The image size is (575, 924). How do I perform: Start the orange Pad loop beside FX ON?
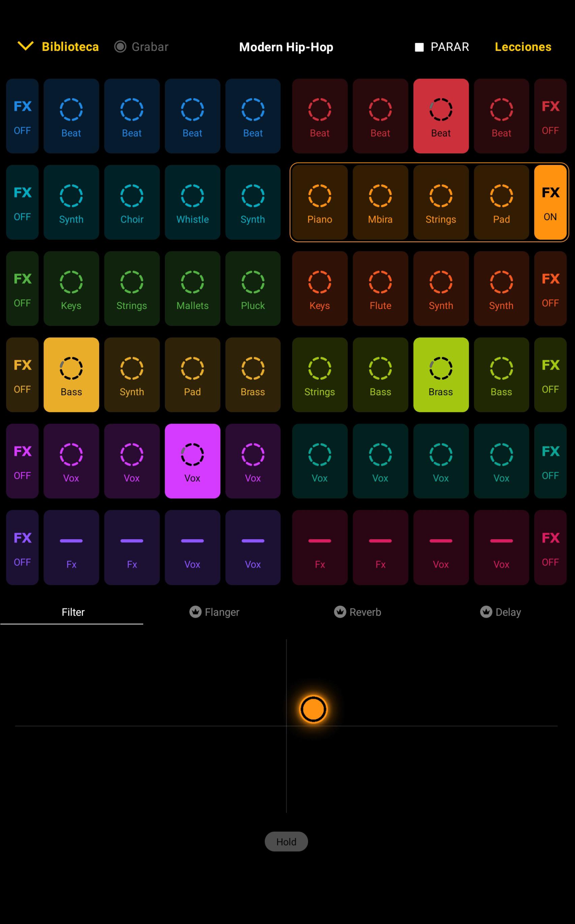pos(501,202)
